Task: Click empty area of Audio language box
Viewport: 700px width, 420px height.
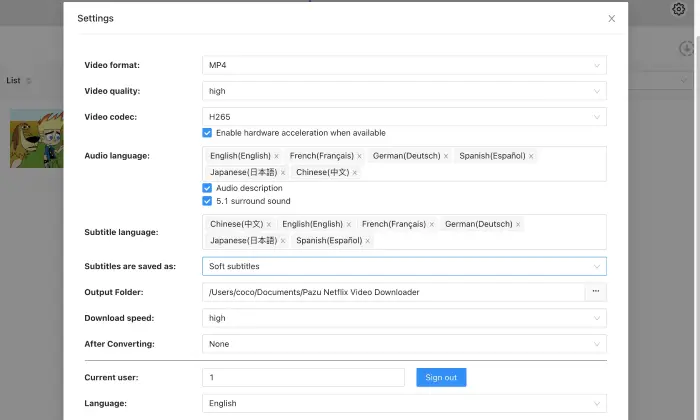Action: click(x=482, y=173)
